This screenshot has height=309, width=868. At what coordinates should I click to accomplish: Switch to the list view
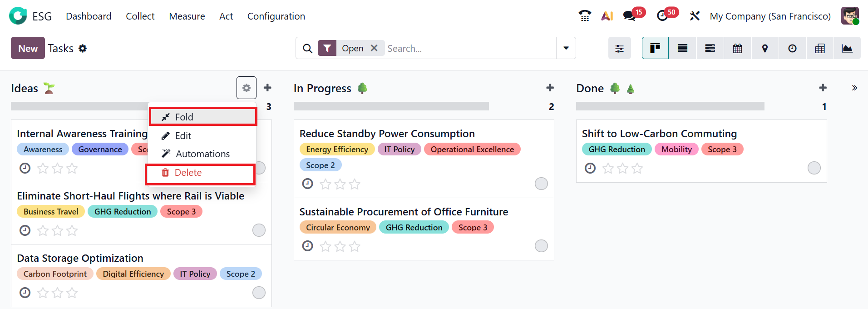682,48
